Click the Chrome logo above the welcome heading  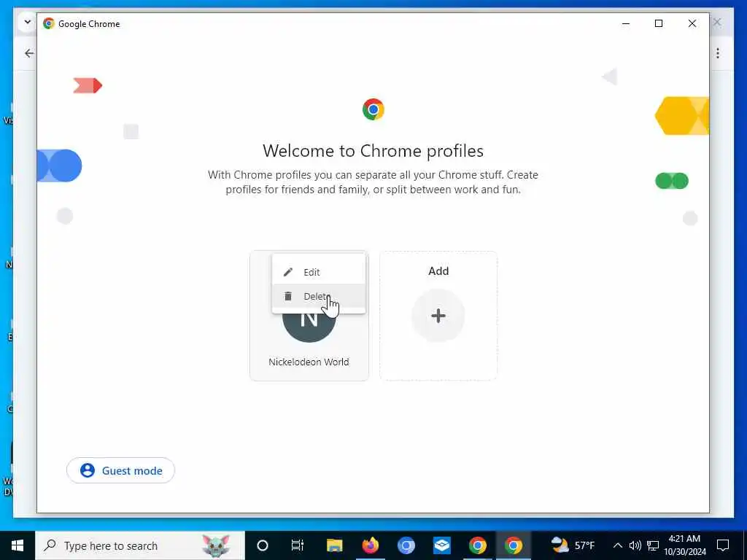click(x=373, y=109)
